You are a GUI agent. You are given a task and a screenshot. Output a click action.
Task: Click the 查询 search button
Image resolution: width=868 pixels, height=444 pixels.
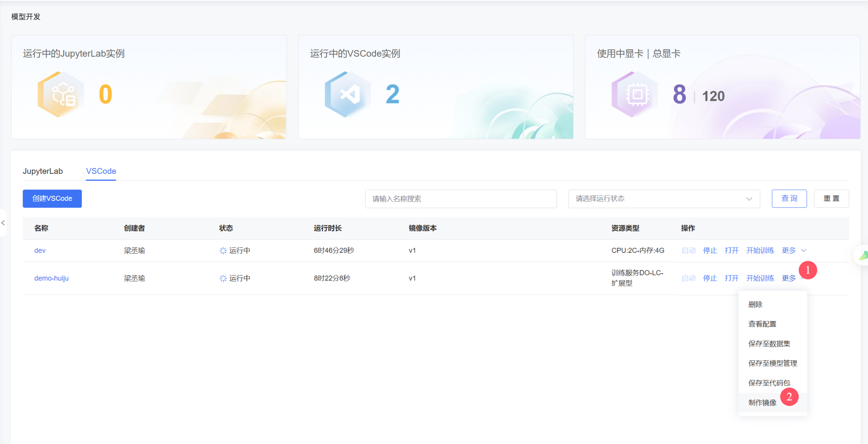click(x=789, y=199)
